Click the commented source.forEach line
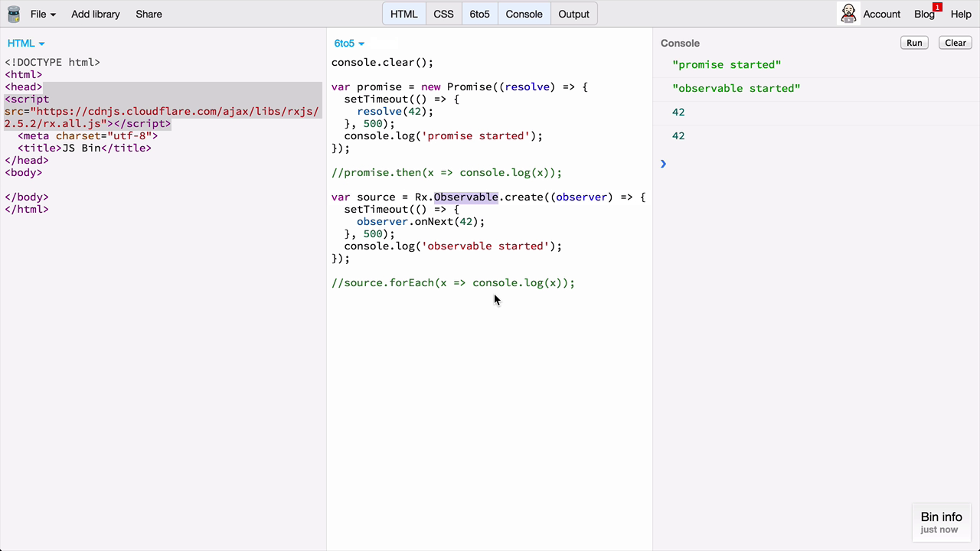980x551 pixels. point(453,283)
